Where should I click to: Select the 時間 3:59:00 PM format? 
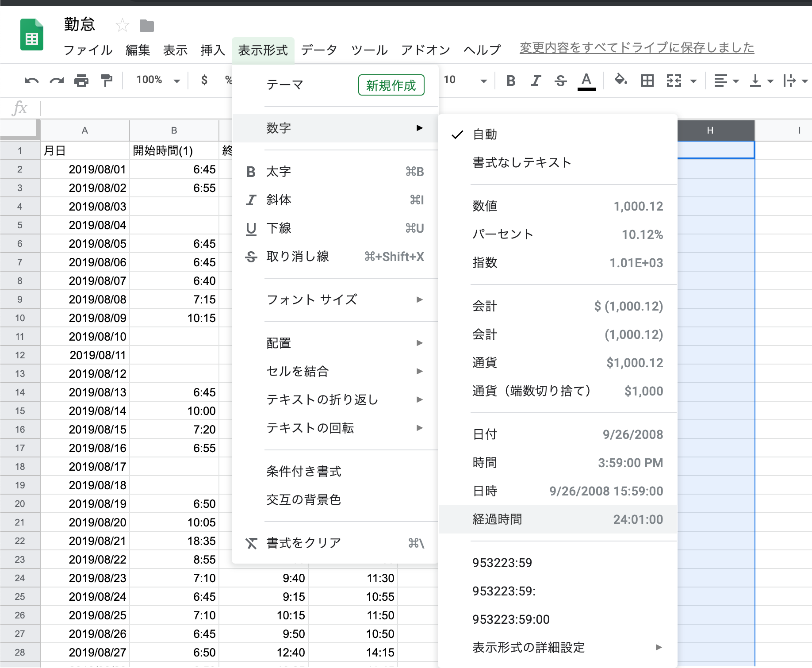tap(558, 463)
